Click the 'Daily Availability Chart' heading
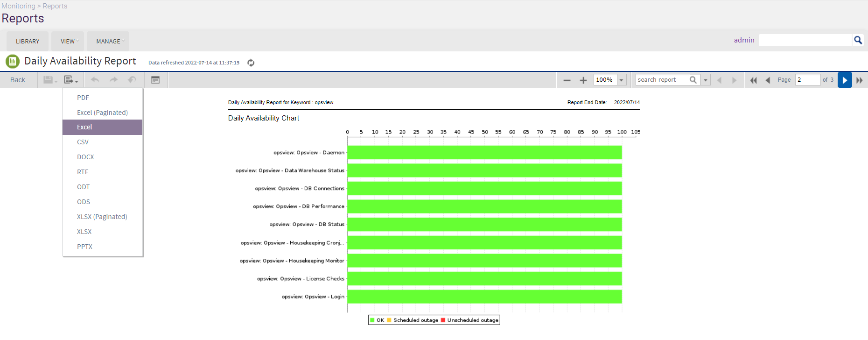868x340 pixels. pyautogui.click(x=264, y=118)
